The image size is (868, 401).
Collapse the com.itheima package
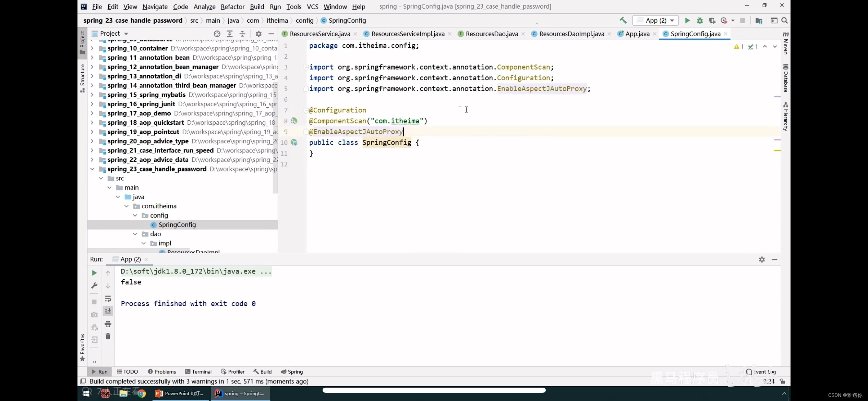(x=126, y=206)
